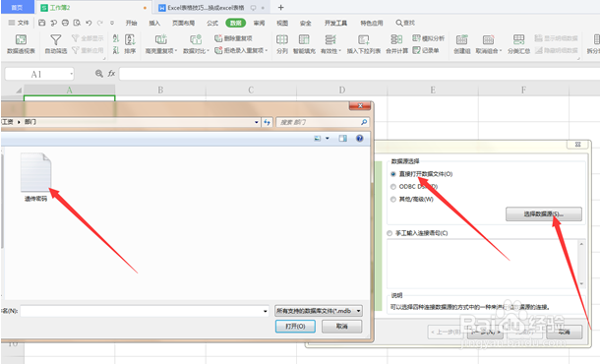Click the 数据对比 data compare icon
This screenshot has height=364, width=600.
pyautogui.click(x=196, y=39)
